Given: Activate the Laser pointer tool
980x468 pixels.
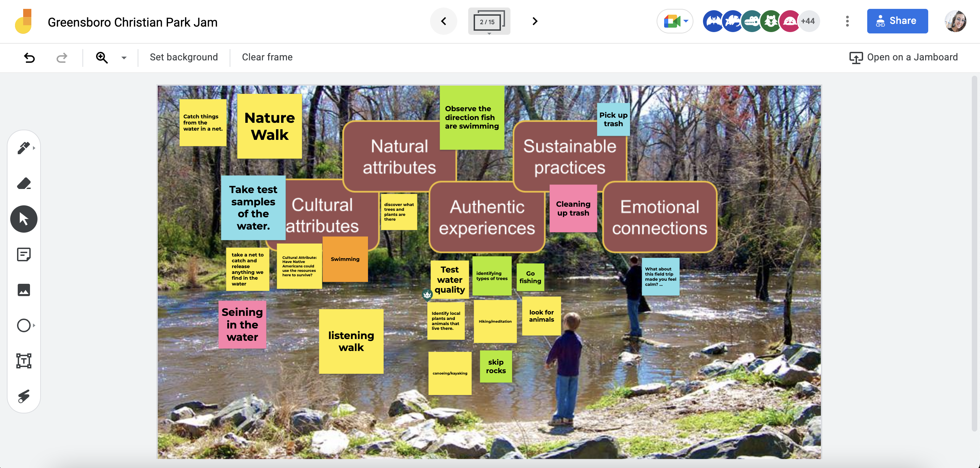Looking at the screenshot, I should coord(24,396).
